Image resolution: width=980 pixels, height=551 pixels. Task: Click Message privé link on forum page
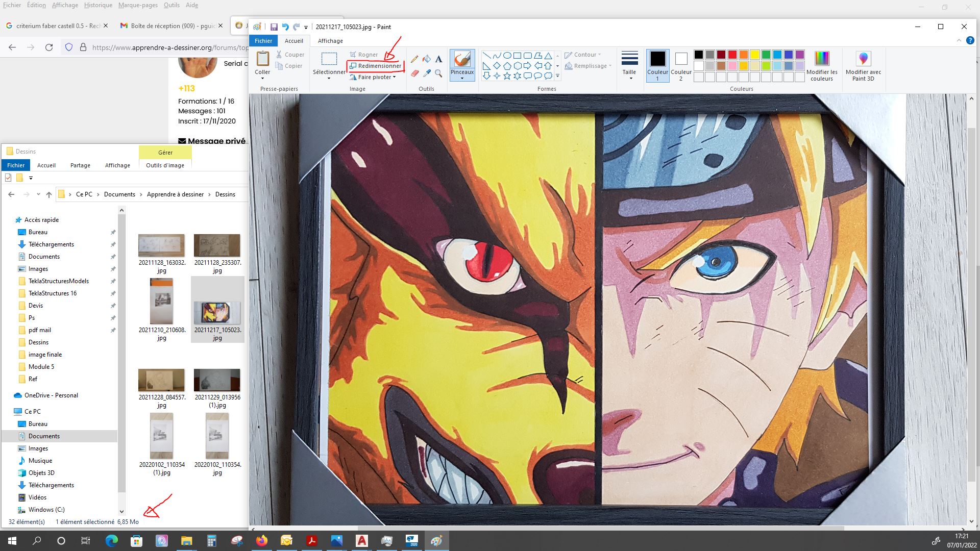tap(212, 141)
